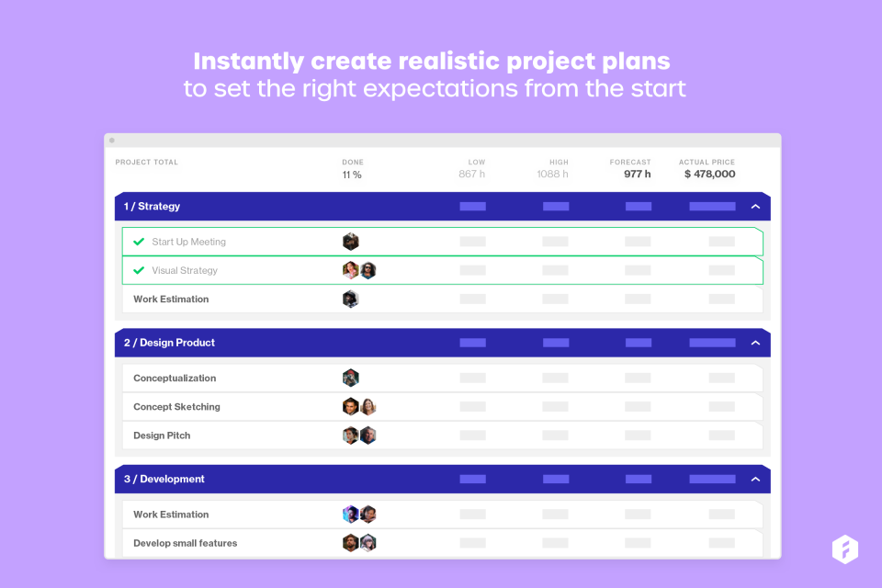Click first avatar on Design Pitch row
Viewport: 882px width, 588px height.
coord(350,435)
